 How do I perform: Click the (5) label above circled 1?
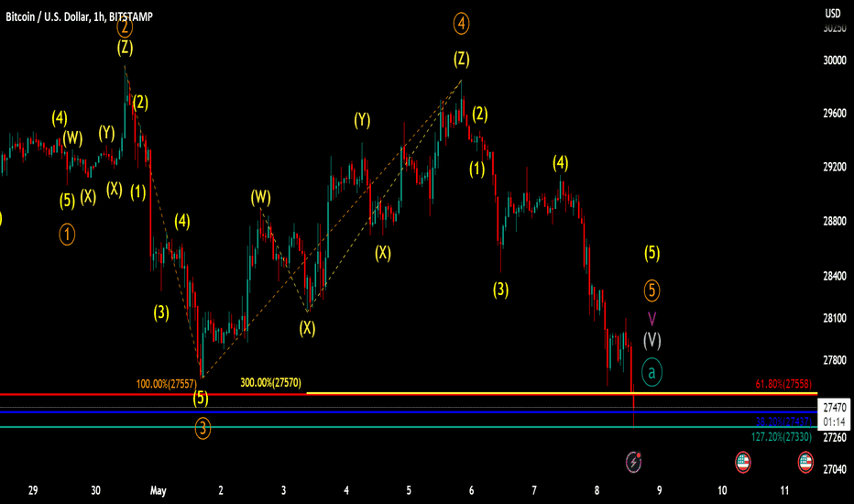click(67, 201)
